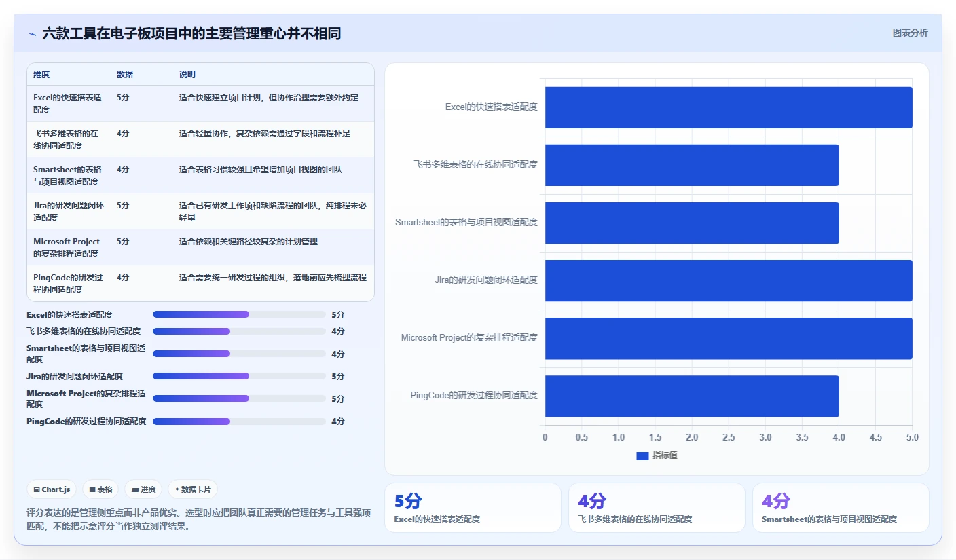Click the 4分 飞书多维表格 data card
This screenshot has height=560, width=956.
657,508
